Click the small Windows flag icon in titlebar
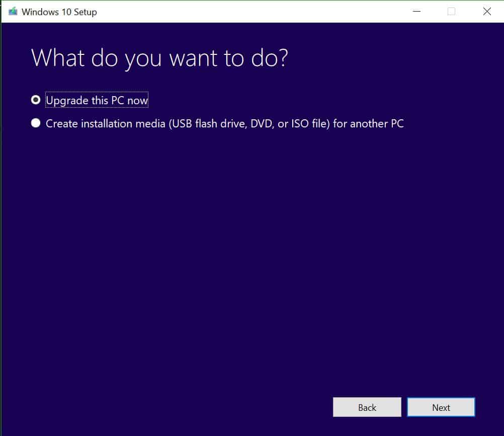 [12, 11]
